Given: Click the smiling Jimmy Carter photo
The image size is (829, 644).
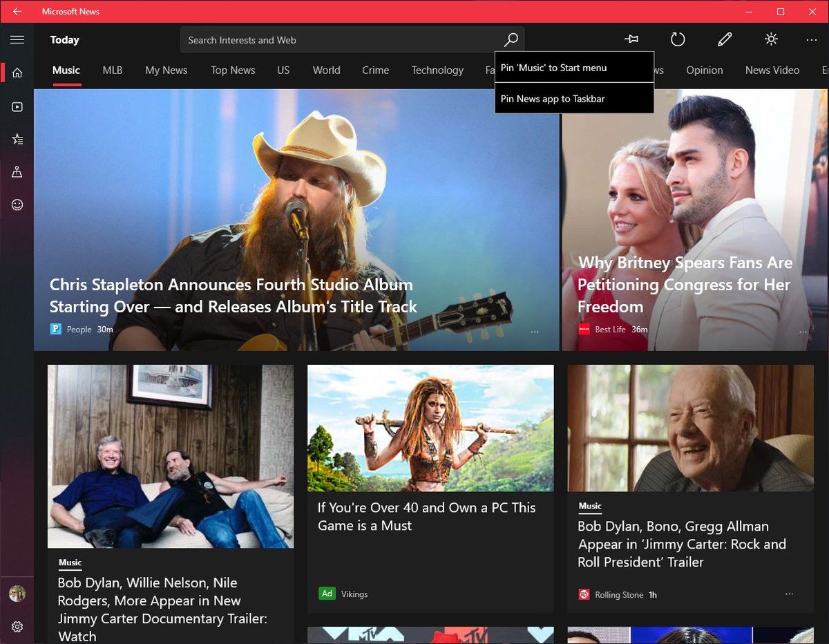Looking at the screenshot, I should (691, 428).
